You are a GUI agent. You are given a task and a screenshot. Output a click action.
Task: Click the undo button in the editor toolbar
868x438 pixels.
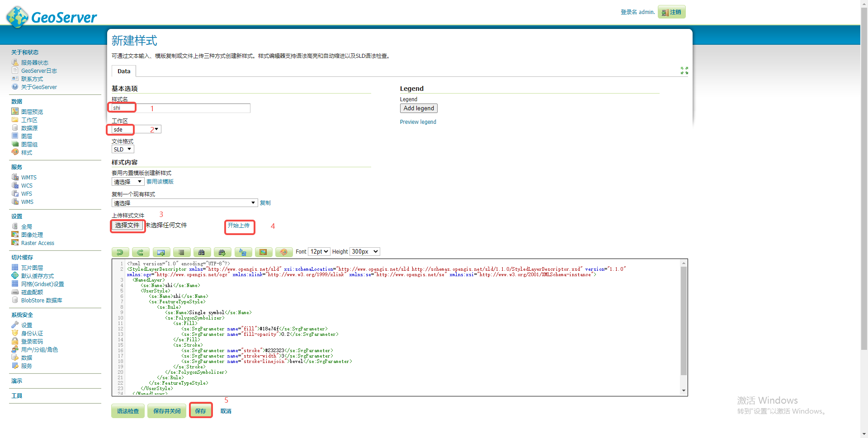pyautogui.click(x=120, y=252)
